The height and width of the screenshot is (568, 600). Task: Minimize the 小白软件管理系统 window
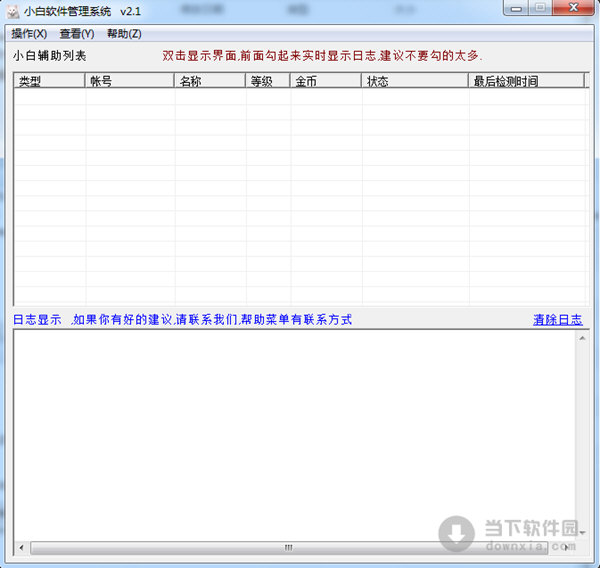coord(516,8)
